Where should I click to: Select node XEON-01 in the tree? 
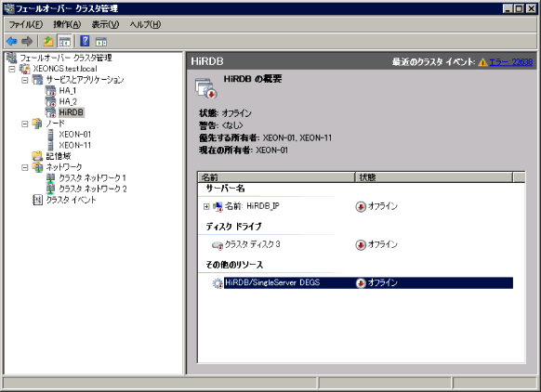pos(75,135)
